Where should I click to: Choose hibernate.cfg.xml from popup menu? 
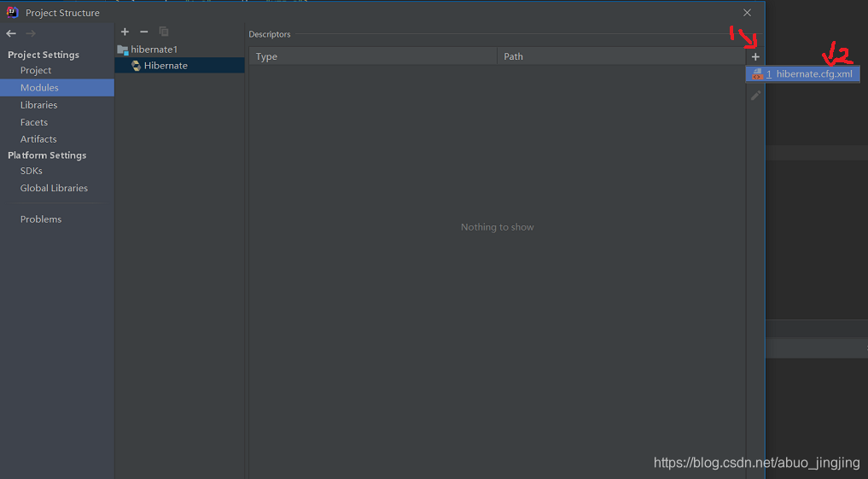802,74
